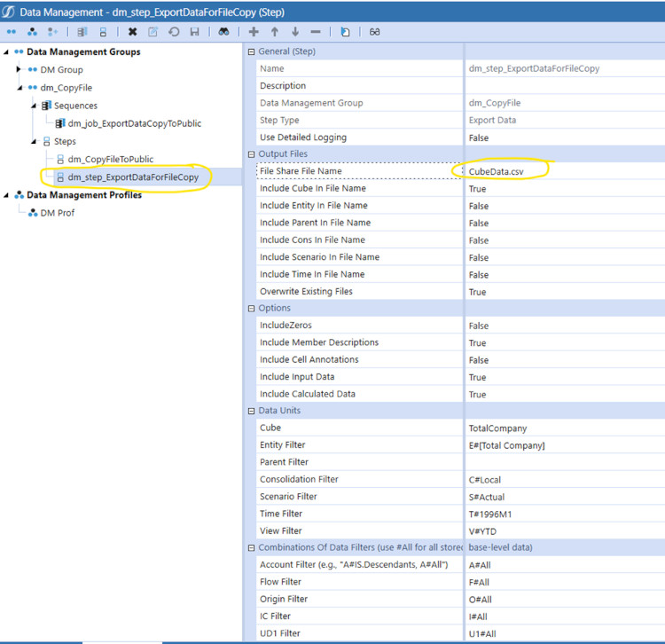
Task: Collapse the Data Units property section
Action: pyautogui.click(x=251, y=411)
